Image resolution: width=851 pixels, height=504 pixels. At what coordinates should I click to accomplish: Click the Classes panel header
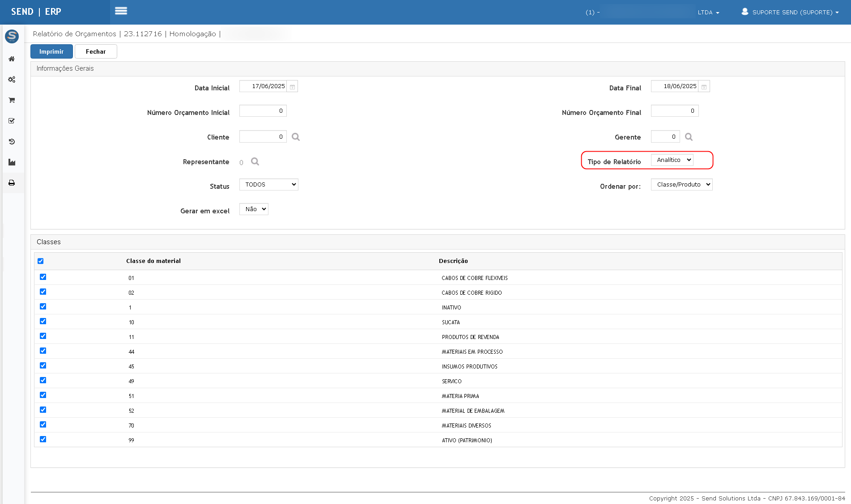[438, 242]
